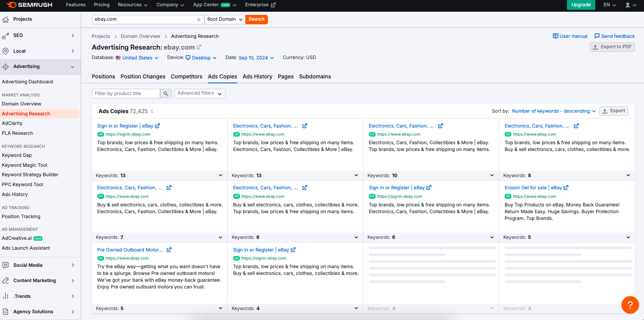Open external link icon of Pre Owned Outboard Motor ad

point(169,250)
